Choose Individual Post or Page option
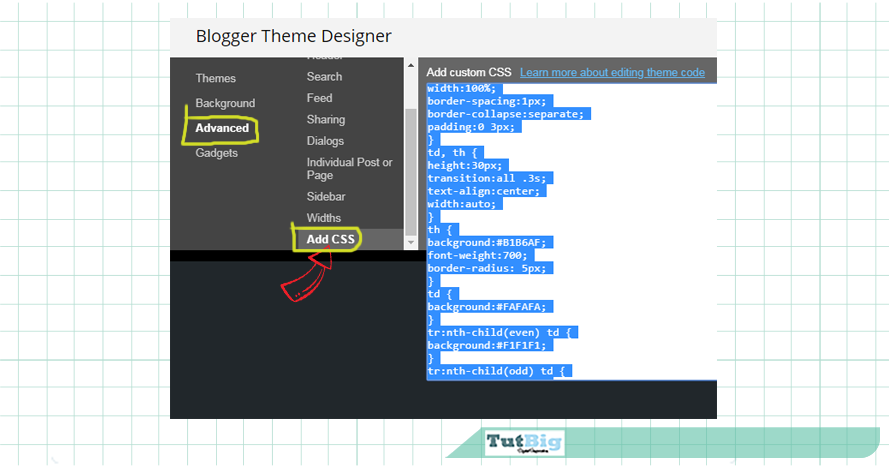 349,169
